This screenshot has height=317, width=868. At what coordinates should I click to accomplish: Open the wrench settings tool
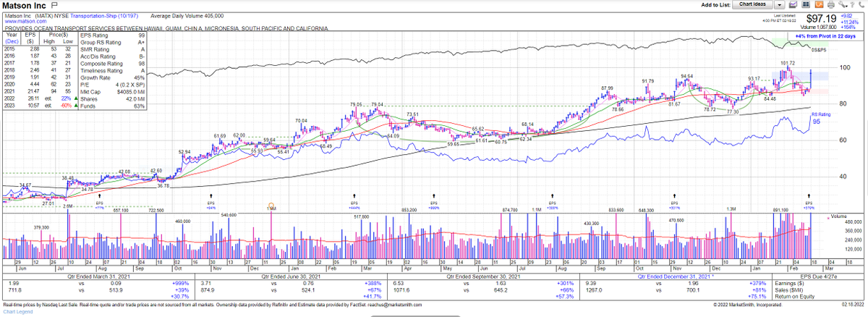pos(843,5)
